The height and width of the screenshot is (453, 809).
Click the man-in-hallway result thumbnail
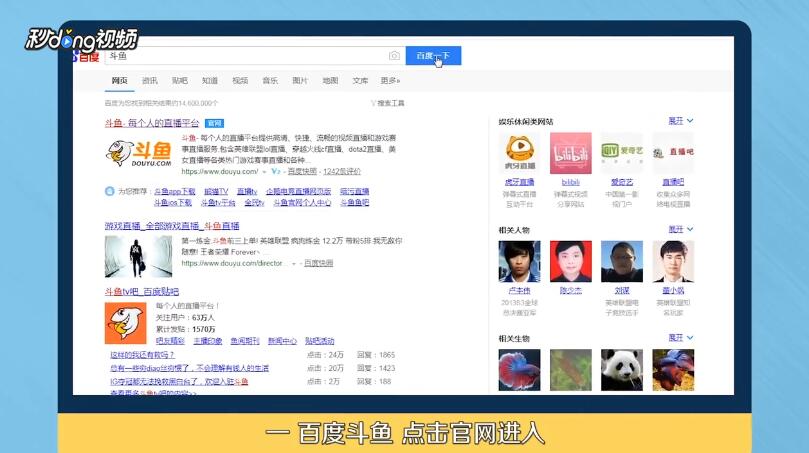(138, 256)
